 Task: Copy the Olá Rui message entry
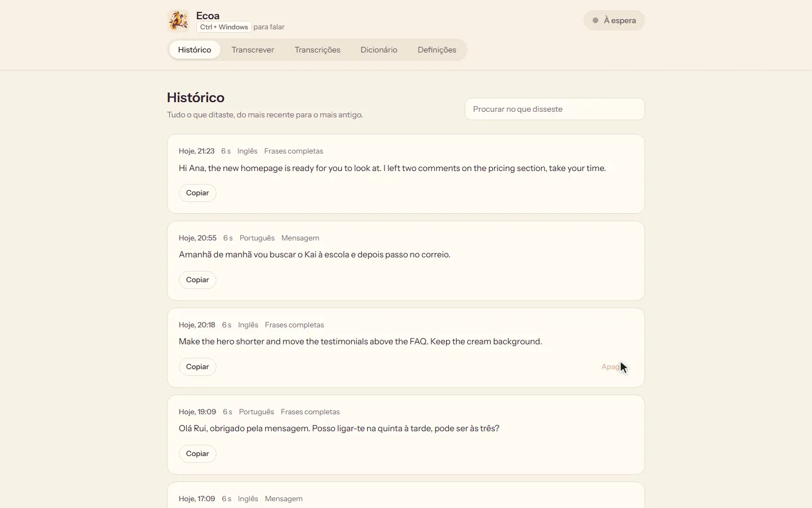pos(197,454)
